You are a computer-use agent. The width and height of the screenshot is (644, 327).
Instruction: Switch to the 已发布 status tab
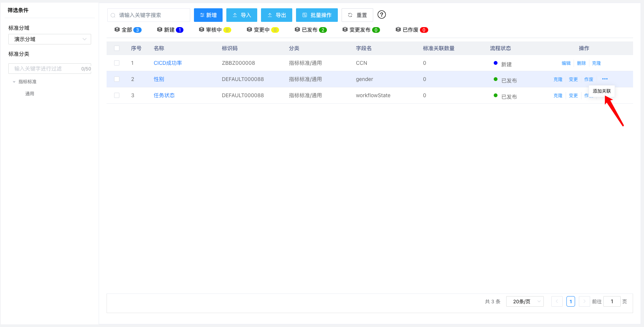click(310, 30)
